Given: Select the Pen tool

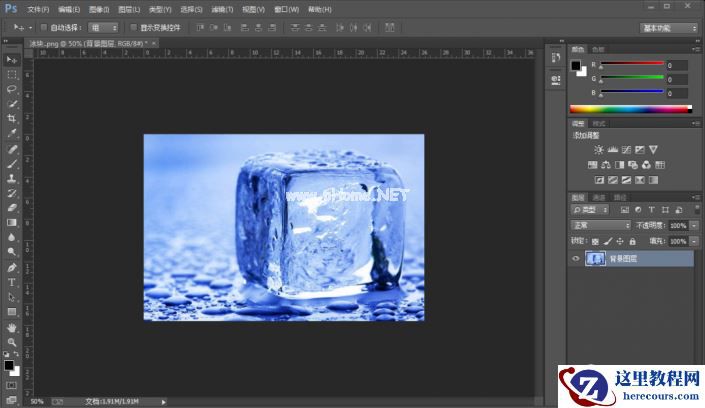Looking at the screenshot, I should coord(12,268).
